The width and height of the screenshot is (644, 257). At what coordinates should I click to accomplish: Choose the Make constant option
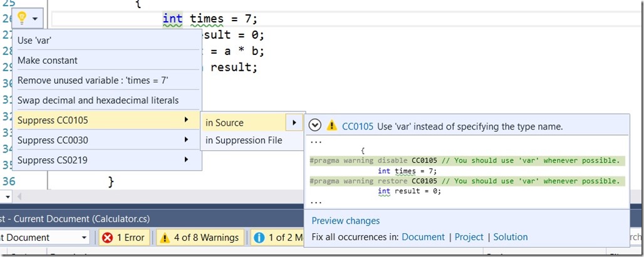click(48, 61)
